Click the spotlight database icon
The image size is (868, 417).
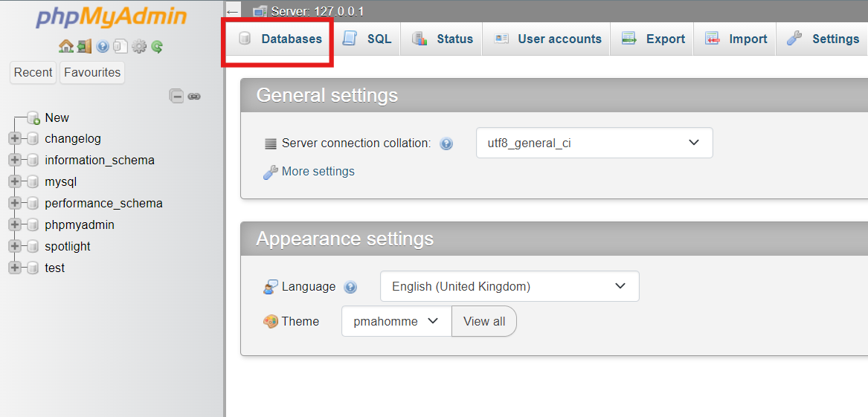coord(33,247)
